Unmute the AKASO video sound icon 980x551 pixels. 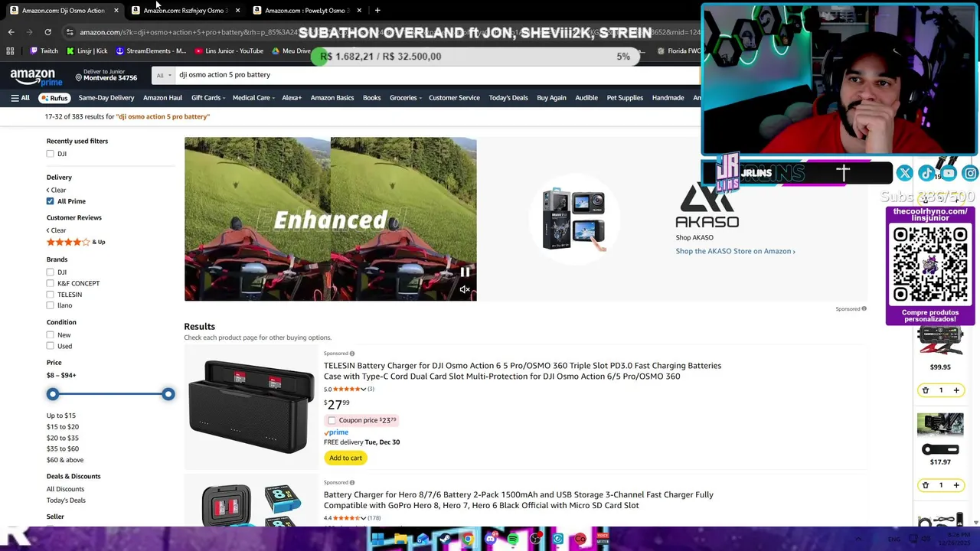[465, 289]
